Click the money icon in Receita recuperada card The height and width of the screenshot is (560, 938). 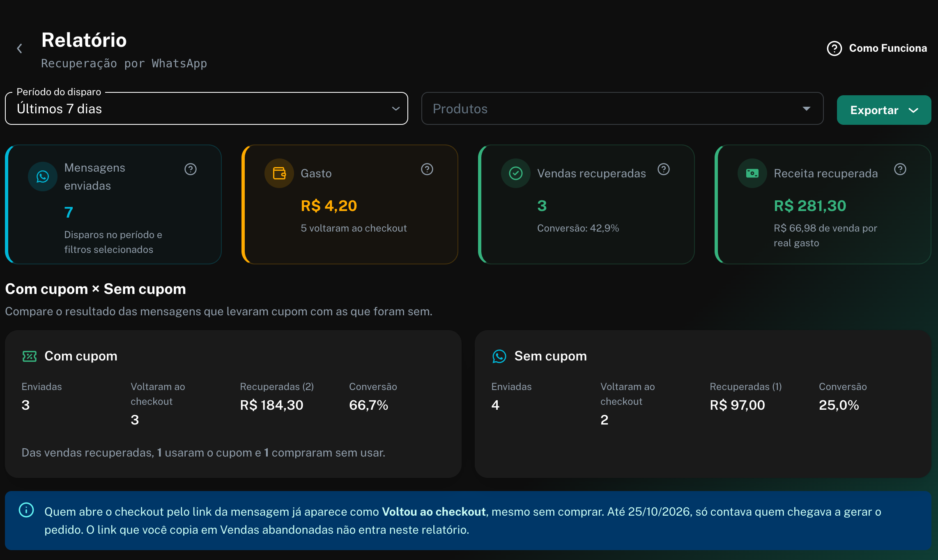pyautogui.click(x=752, y=173)
